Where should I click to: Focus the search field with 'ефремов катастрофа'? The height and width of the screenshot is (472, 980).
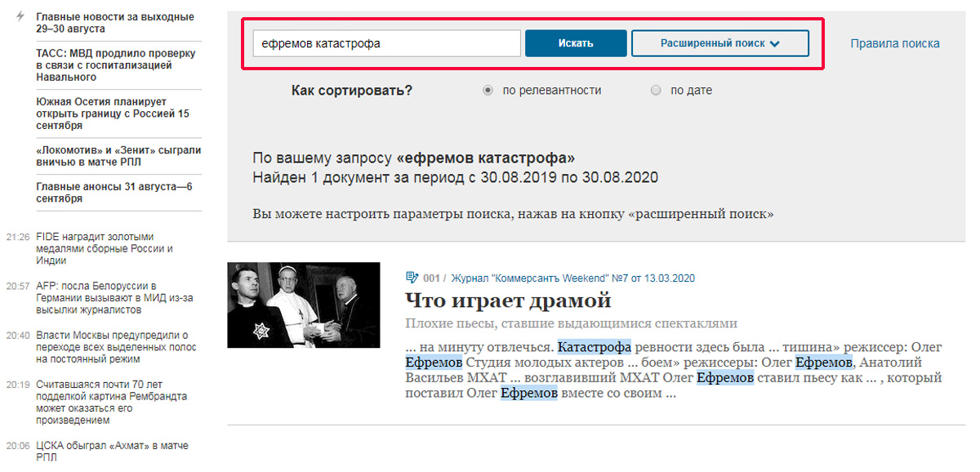click(386, 43)
